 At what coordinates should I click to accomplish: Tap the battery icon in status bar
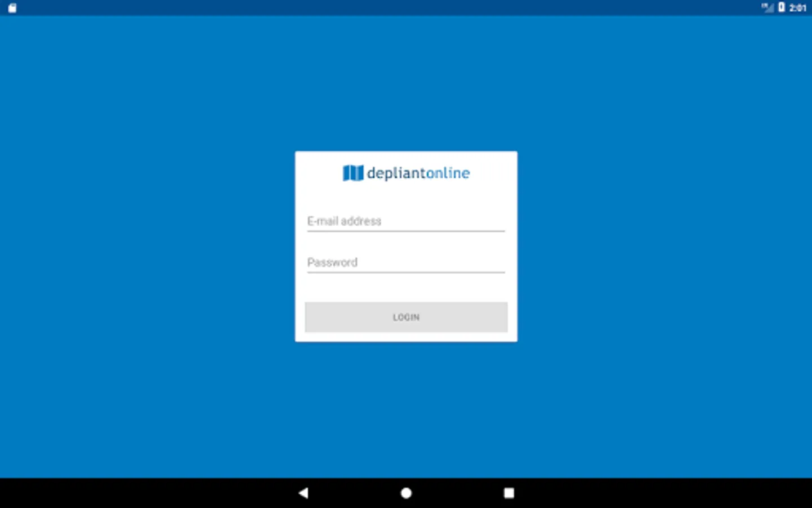point(782,7)
